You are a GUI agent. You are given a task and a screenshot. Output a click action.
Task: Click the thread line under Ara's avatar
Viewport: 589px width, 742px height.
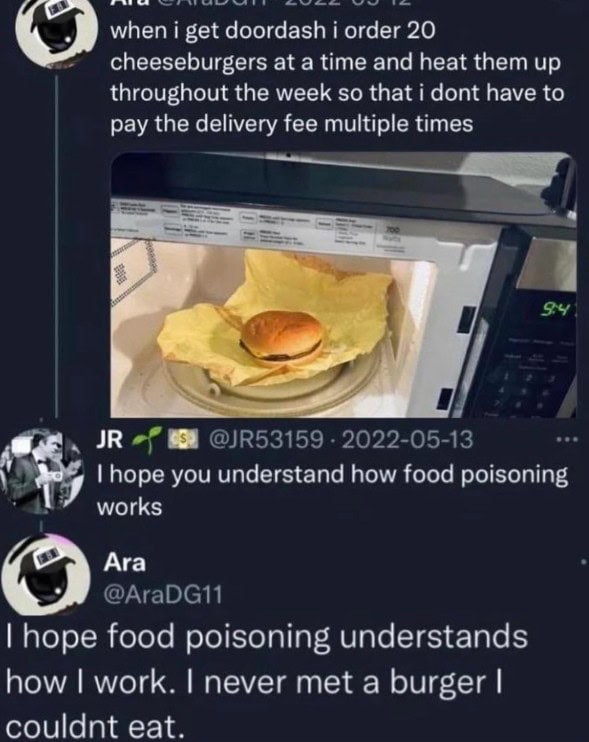(56, 246)
